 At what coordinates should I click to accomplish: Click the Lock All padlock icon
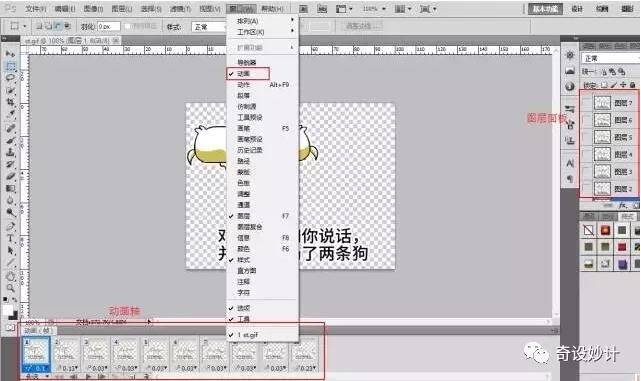pyautogui.click(x=632, y=85)
